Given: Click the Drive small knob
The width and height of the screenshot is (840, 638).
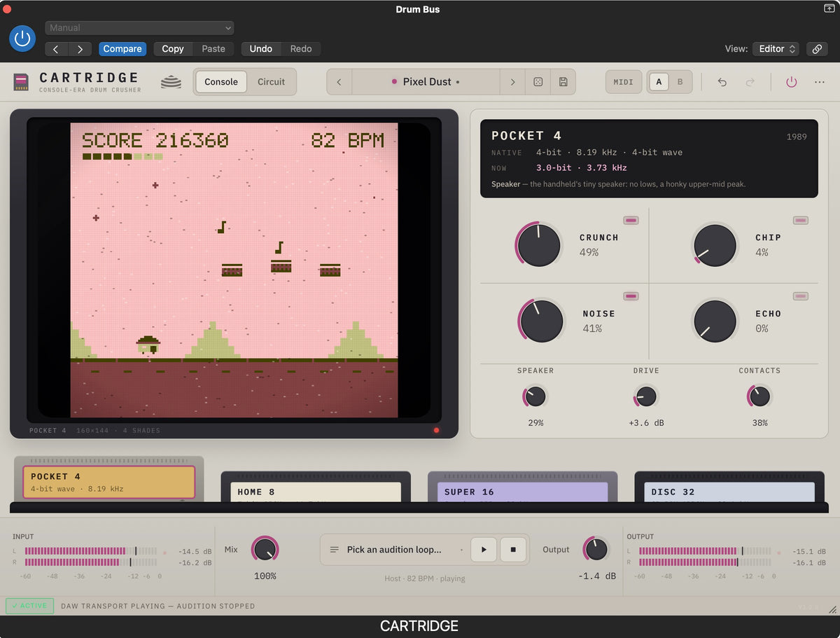Looking at the screenshot, I should click(646, 397).
